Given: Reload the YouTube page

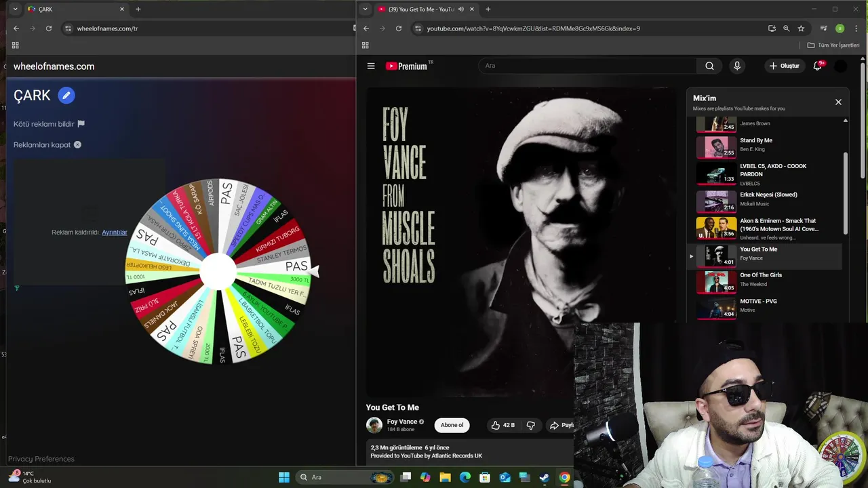Looking at the screenshot, I should click(x=399, y=28).
